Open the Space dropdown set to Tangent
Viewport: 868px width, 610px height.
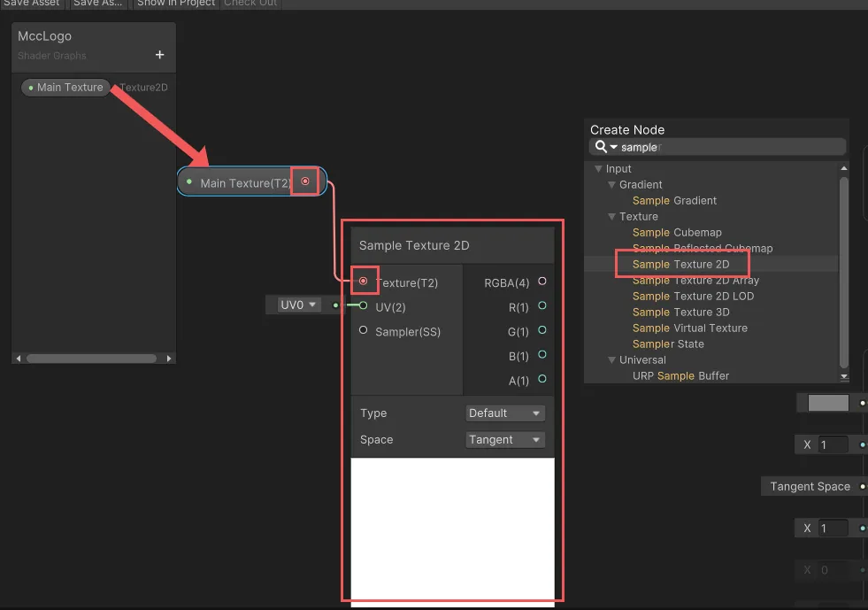[x=505, y=440]
